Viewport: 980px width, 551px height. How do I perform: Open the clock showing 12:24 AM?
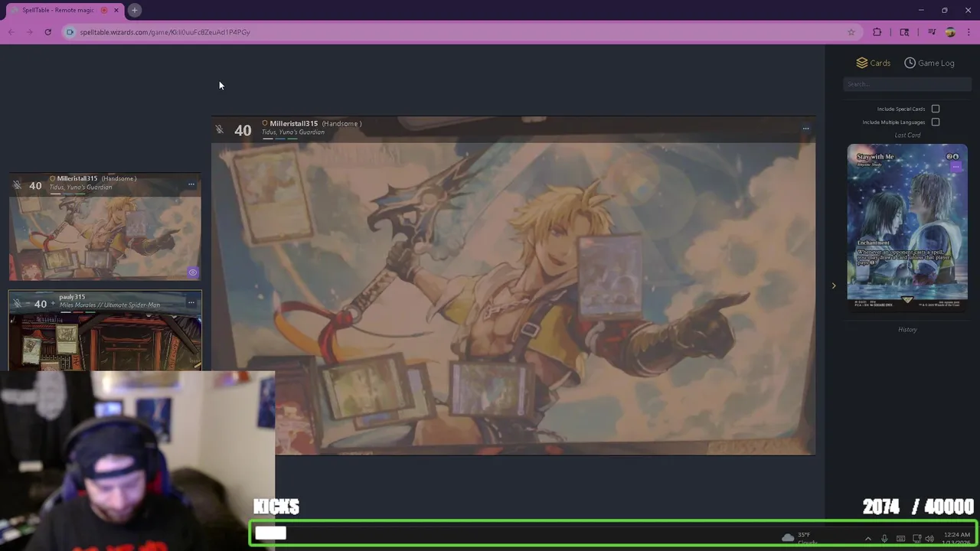pyautogui.click(x=956, y=538)
